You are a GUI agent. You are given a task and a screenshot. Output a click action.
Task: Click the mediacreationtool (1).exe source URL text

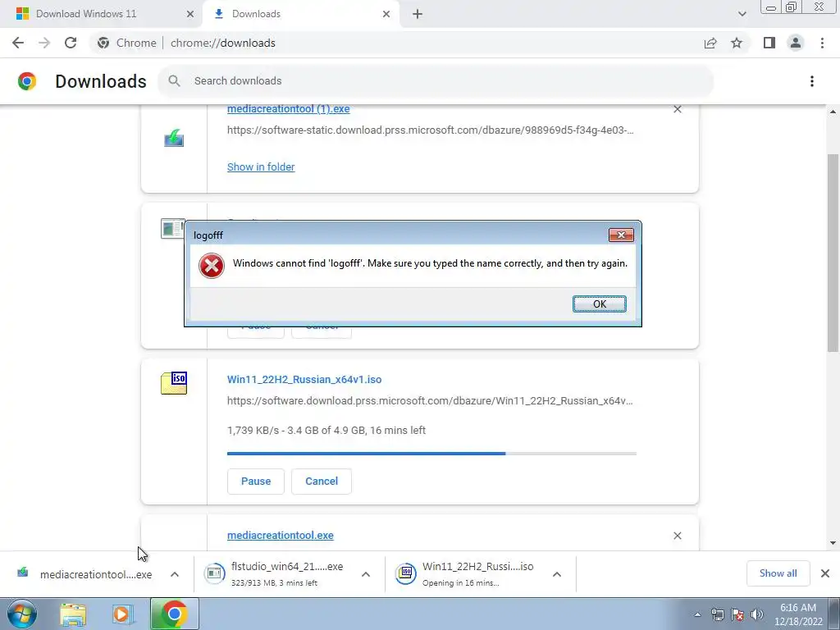[430, 130]
